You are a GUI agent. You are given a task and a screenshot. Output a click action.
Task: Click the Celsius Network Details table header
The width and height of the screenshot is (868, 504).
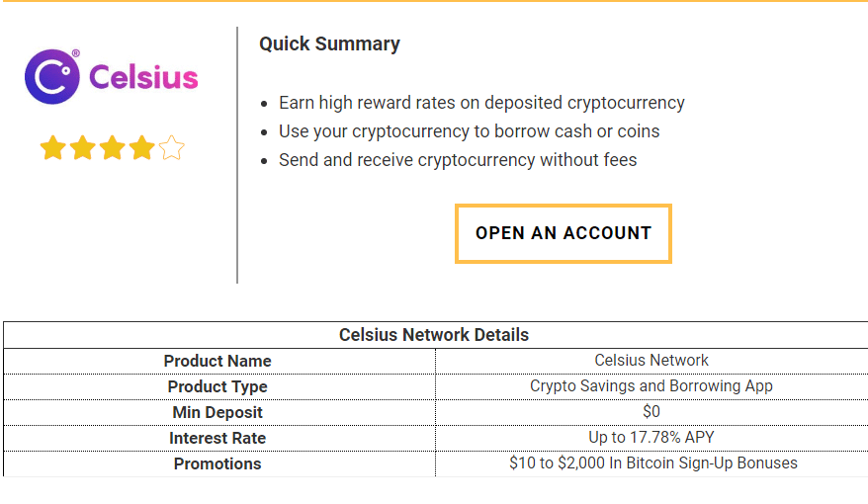coord(434,335)
